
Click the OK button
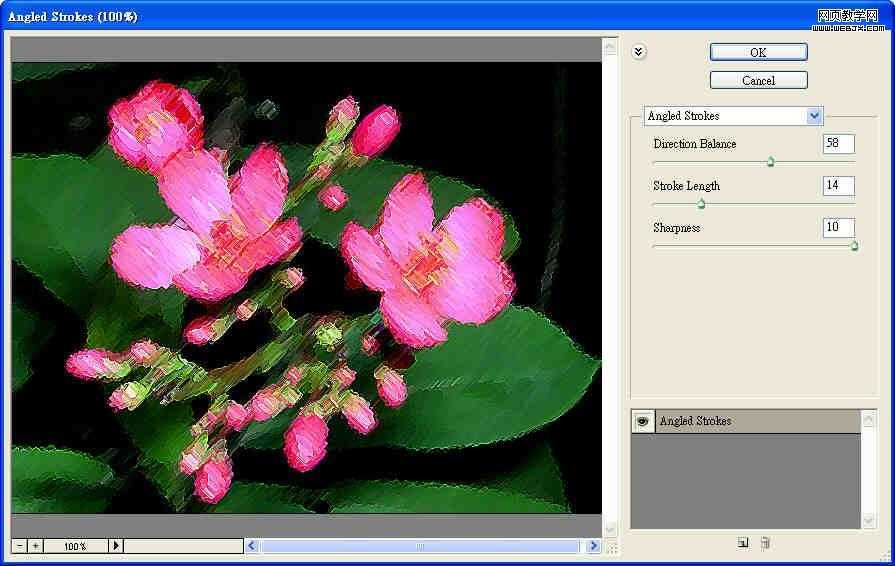coord(758,52)
